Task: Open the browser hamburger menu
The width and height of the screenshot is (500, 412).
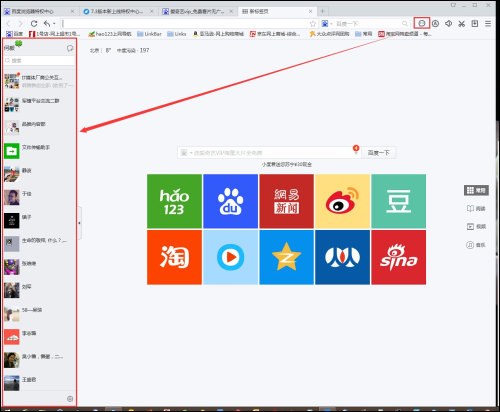Action: (x=488, y=24)
